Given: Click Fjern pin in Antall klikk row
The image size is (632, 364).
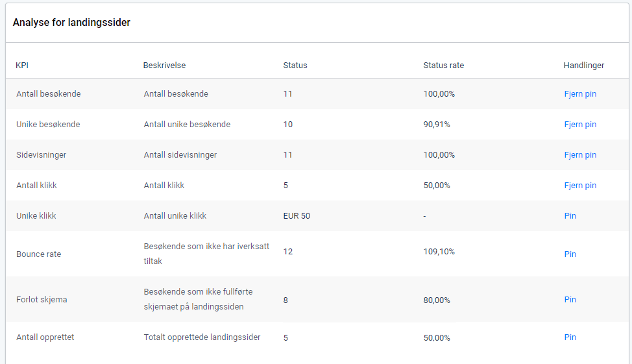Looking at the screenshot, I should tap(580, 186).
